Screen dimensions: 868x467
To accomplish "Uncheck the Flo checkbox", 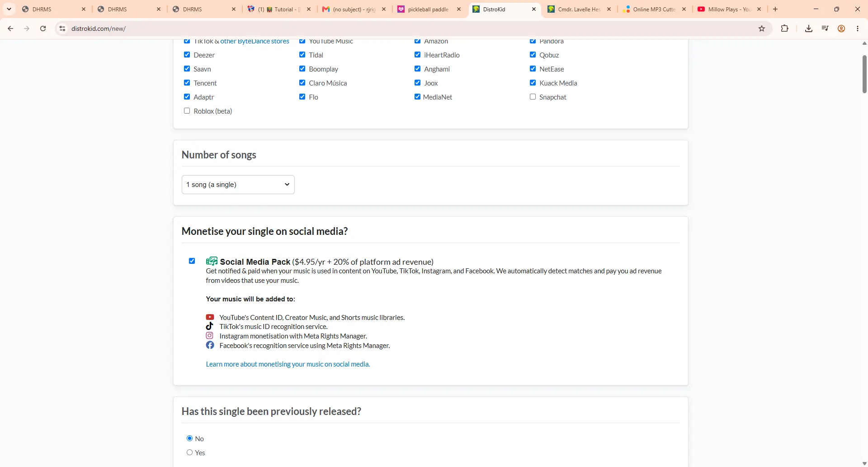I will (302, 97).
